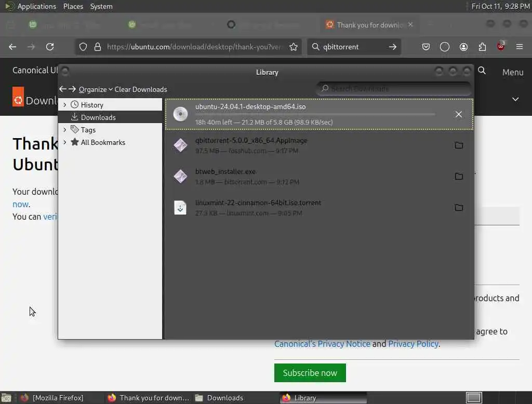This screenshot has height=404, width=532.
Task: Bookmark this page with the star
Action: [x=294, y=47]
